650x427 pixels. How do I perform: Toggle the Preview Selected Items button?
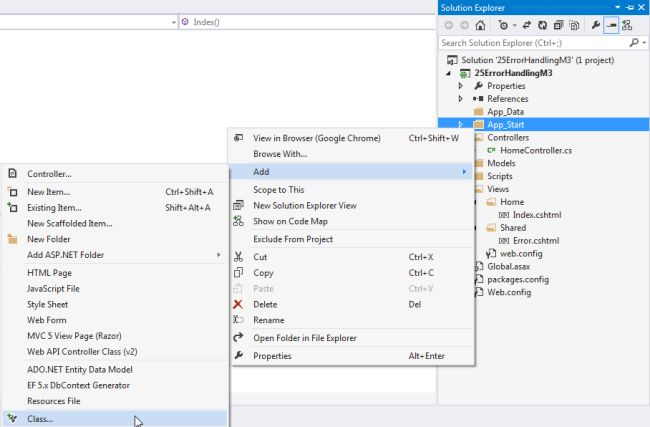611,25
